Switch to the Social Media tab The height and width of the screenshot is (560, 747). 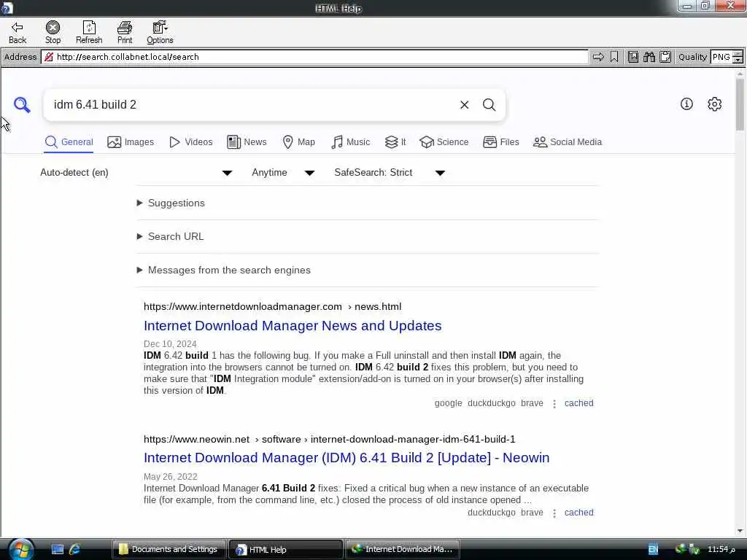point(568,142)
